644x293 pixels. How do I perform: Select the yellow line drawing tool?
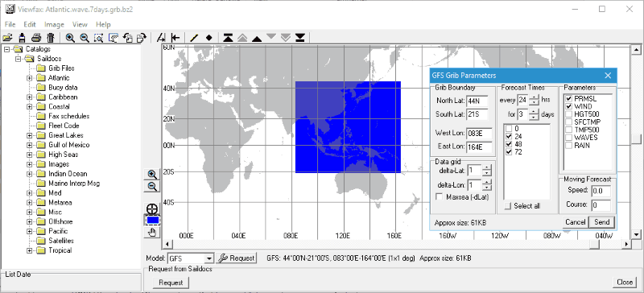pyautogui.click(x=195, y=38)
